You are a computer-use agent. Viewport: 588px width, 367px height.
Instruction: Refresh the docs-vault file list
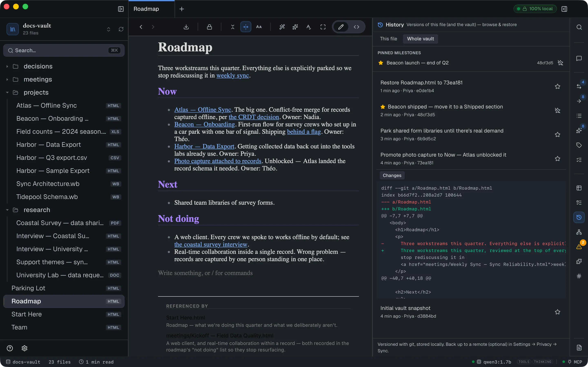click(121, 29)
